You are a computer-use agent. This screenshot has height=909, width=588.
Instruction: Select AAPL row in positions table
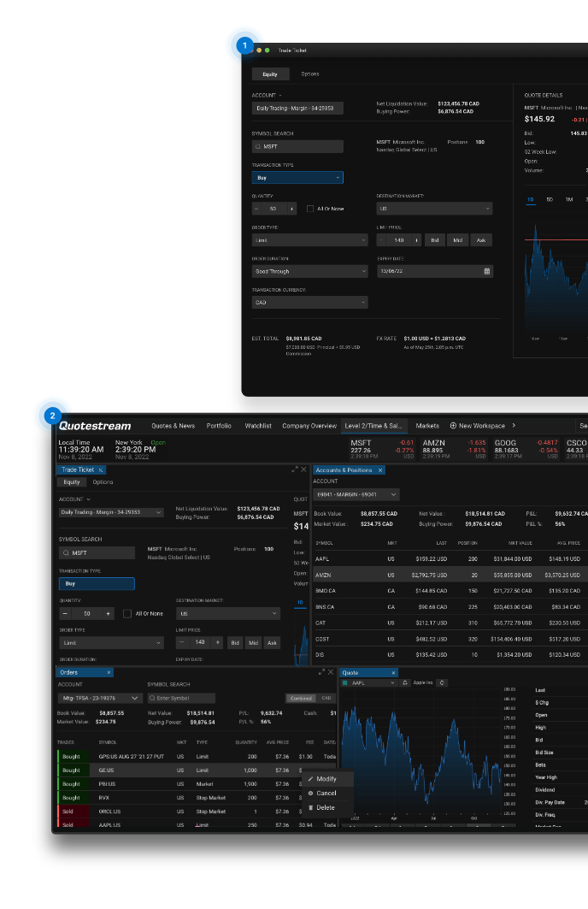(450, 559)
